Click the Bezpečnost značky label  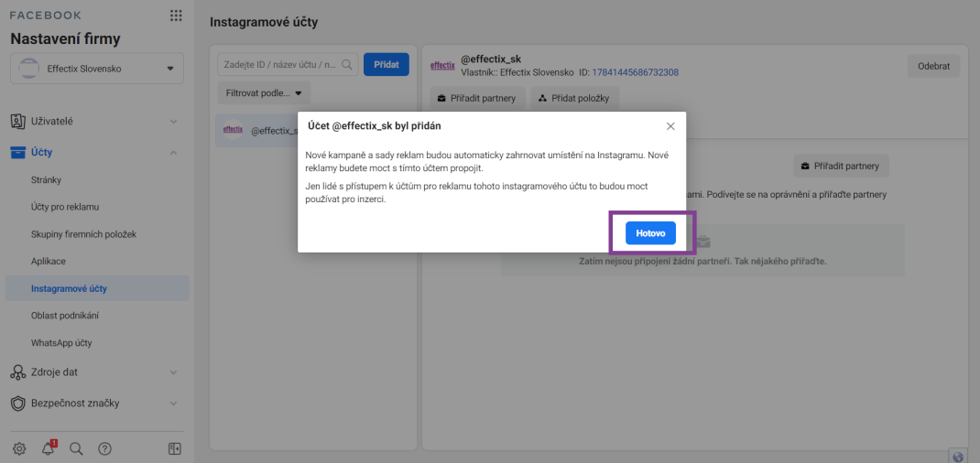75,404
